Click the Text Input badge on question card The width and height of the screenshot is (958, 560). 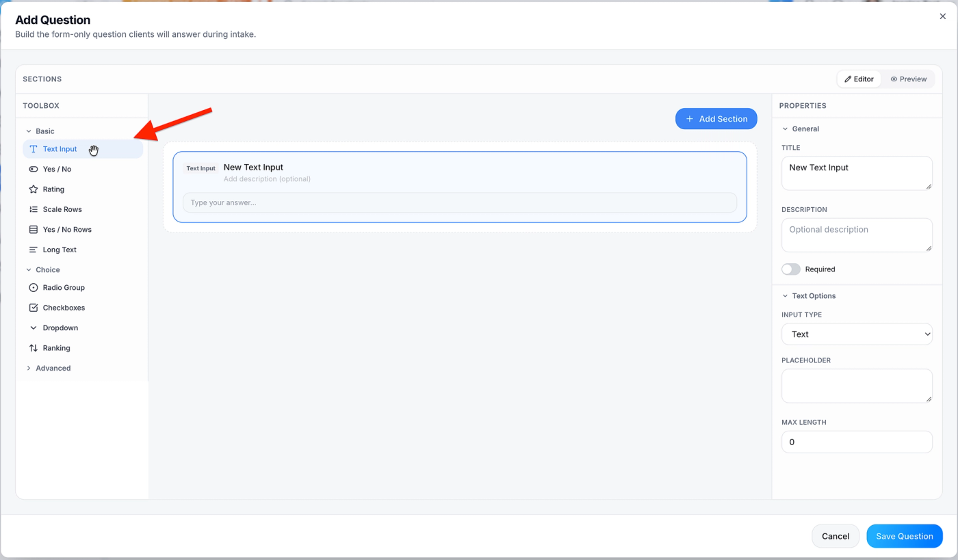pyautogui.click(x=201, y=168)
